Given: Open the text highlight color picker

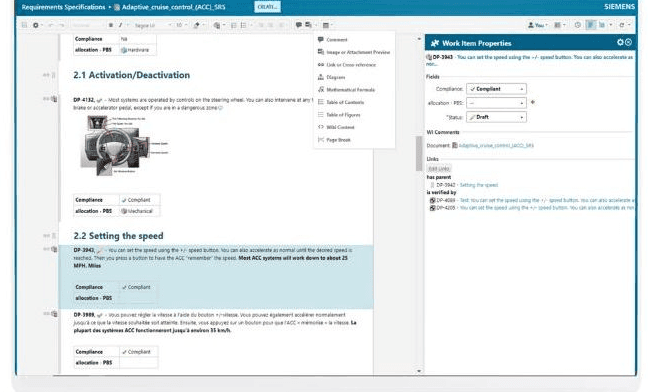Looking at the screenshot, I should click(x=198, y=25).
